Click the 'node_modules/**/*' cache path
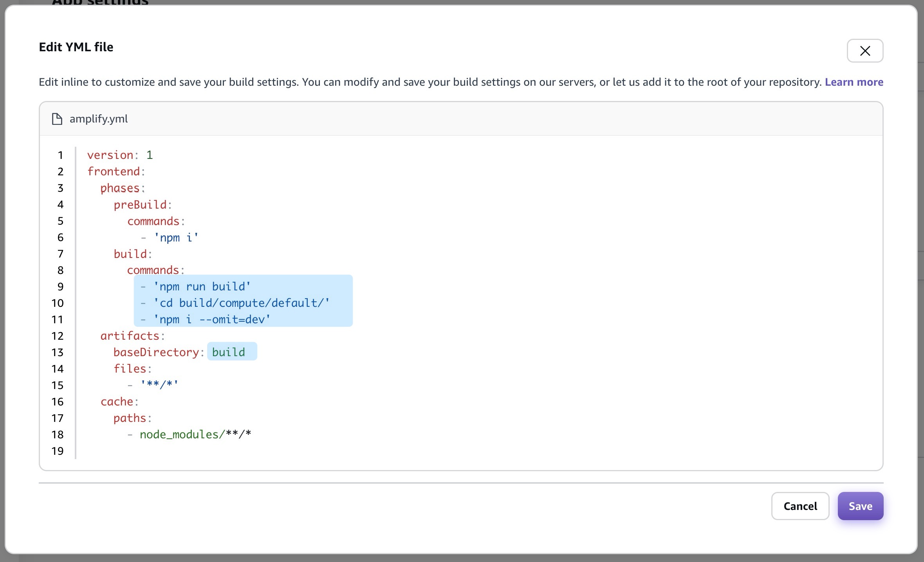 coord(195,434)
